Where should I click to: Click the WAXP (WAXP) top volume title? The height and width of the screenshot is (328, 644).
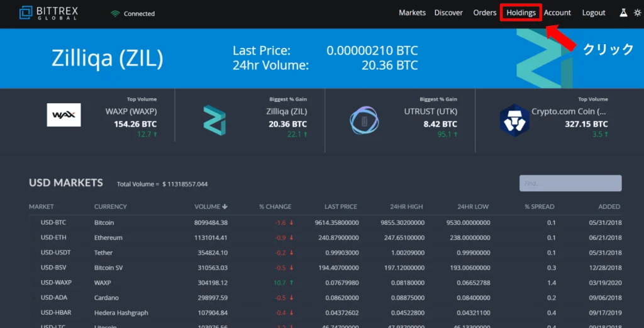pos(131,111)
